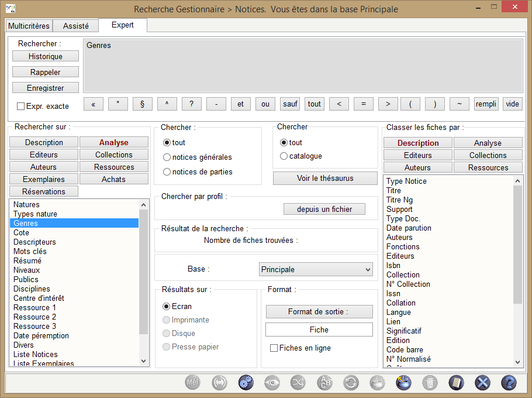Click the blue help question mark icon

509,383
